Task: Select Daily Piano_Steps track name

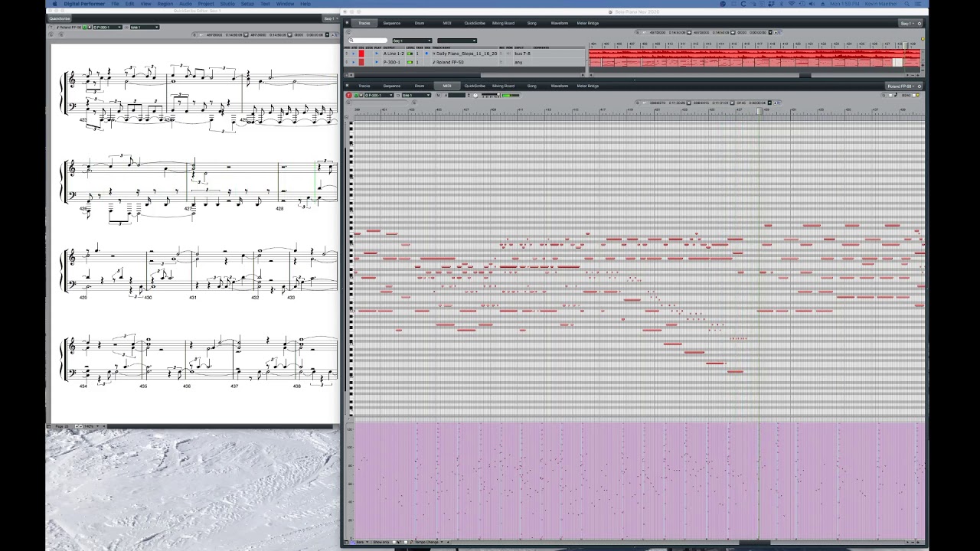Action: tap(466, 54)
